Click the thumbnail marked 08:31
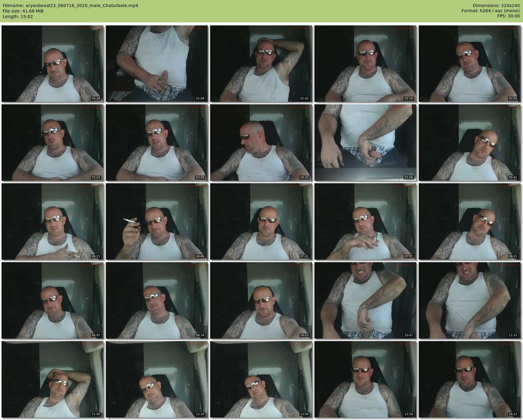The width and height of the screenshot is (523, 420). [469, 221]
